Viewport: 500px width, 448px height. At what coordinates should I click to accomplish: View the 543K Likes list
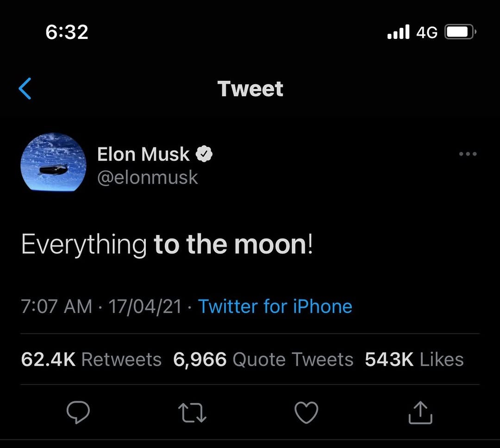414,360
